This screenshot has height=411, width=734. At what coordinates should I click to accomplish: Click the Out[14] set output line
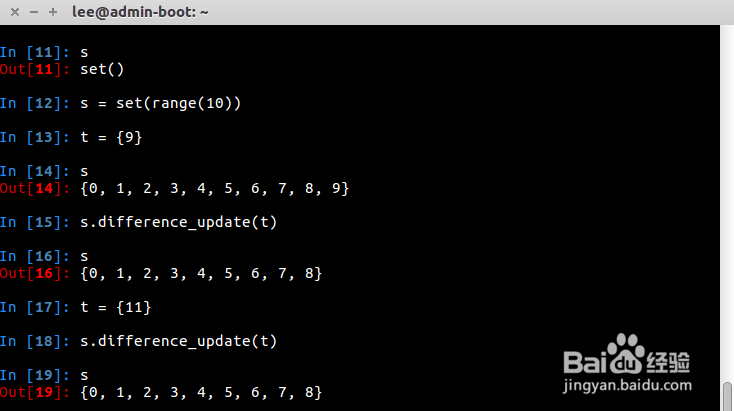click(175, 188)
